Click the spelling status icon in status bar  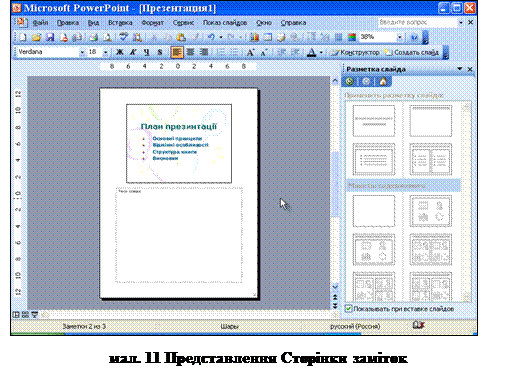click(x=418, y=325)
